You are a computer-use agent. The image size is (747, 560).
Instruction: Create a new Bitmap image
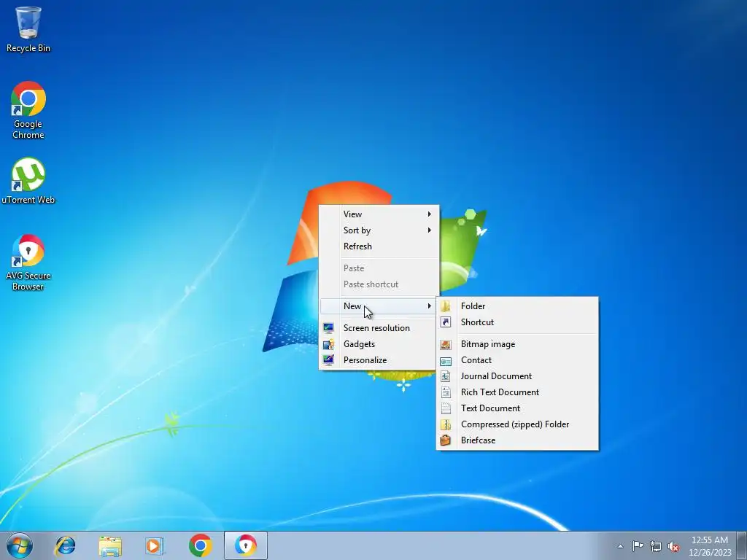(x=517, y=344)
